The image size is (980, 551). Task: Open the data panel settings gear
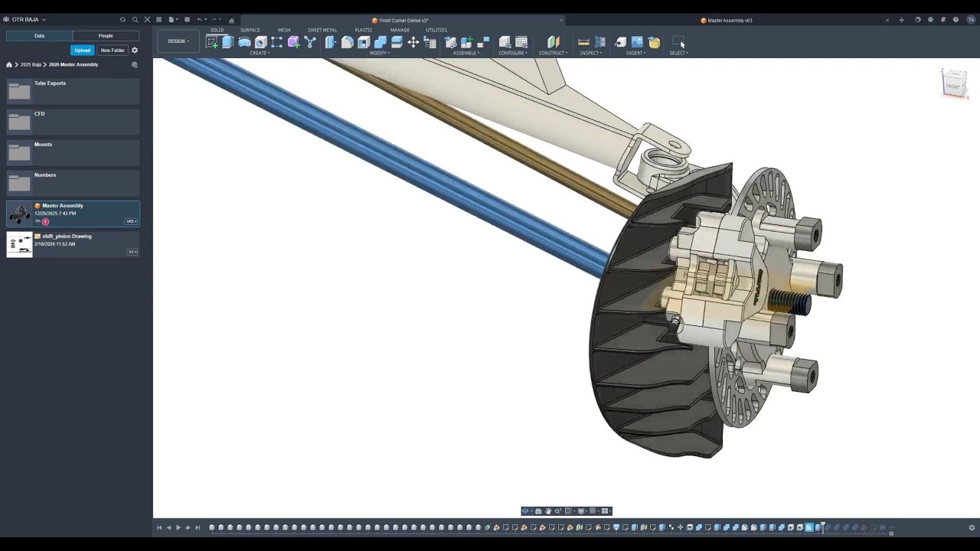(x=135, y=51)
